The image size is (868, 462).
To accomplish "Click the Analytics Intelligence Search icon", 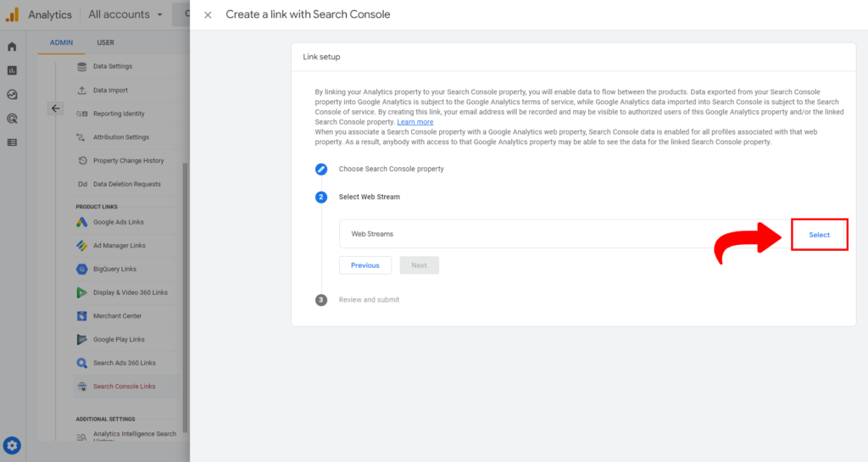I will [82, 437].
